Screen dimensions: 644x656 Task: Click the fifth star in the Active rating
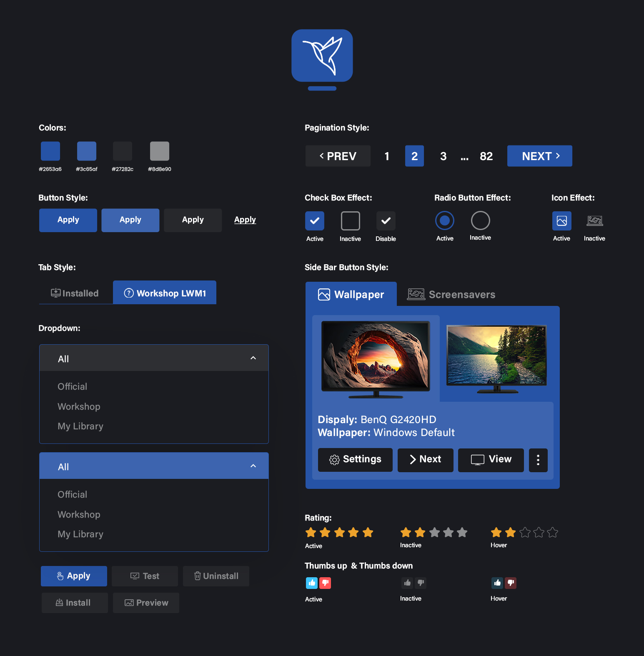click(368, 532)
